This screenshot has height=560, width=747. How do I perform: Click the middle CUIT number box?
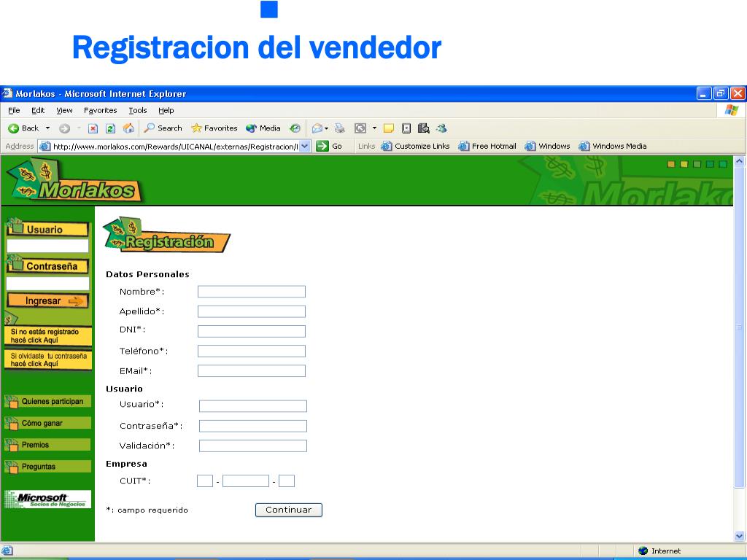[246, 481]
